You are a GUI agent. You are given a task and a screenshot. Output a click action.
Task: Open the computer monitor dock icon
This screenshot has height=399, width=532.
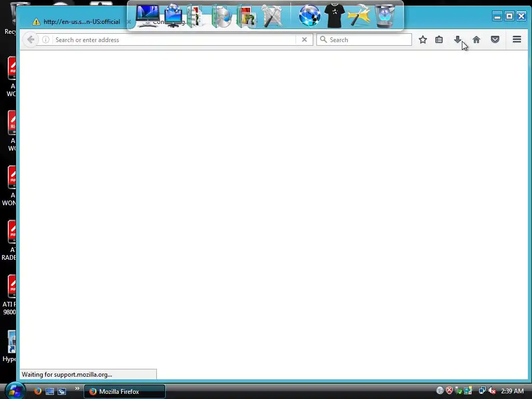[x=147, y=16]
